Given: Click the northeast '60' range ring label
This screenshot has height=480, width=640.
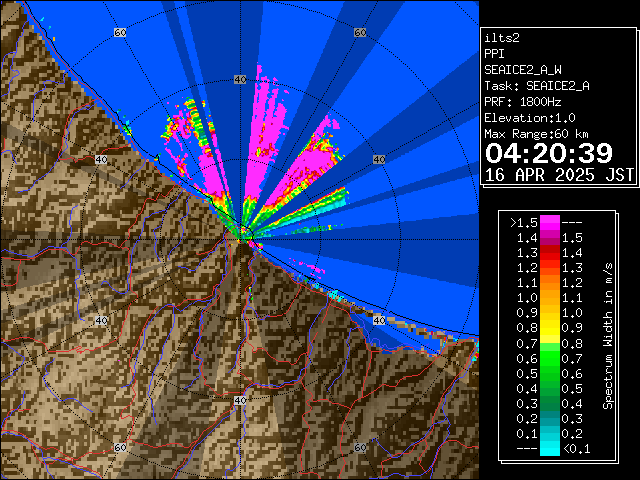Looking at the screenshot, I should [360, 32].
